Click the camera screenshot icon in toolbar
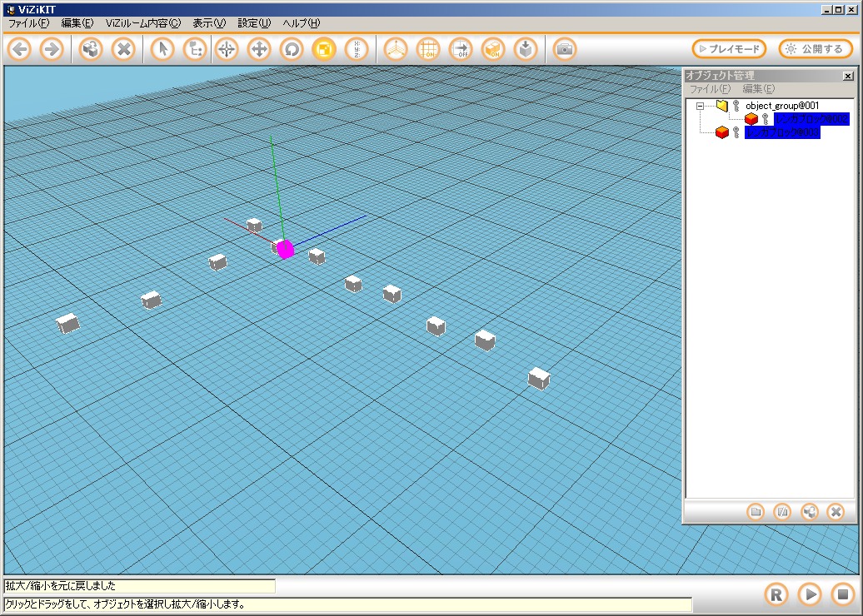 click(x=565, y=49)
